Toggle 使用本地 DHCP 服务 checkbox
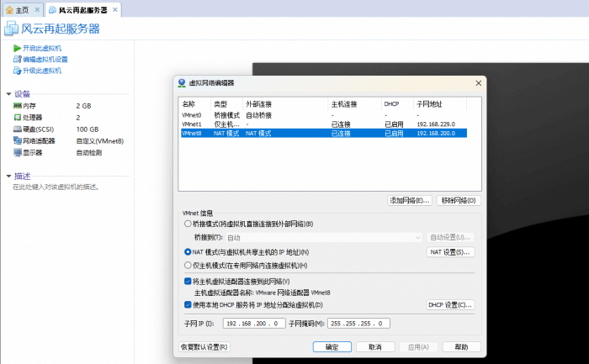 pyautogui.click(x=188, y=304)
